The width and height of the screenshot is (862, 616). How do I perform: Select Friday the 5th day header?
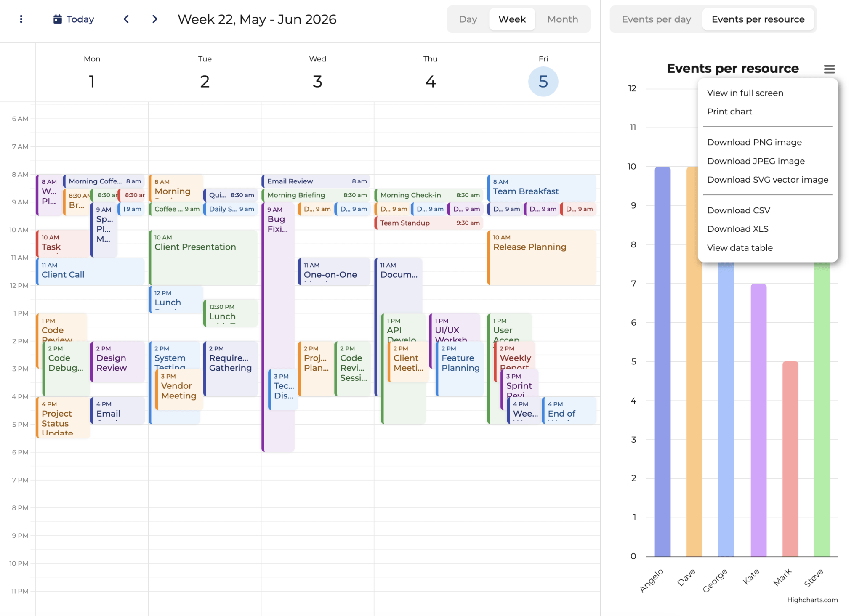pos(543,81)
